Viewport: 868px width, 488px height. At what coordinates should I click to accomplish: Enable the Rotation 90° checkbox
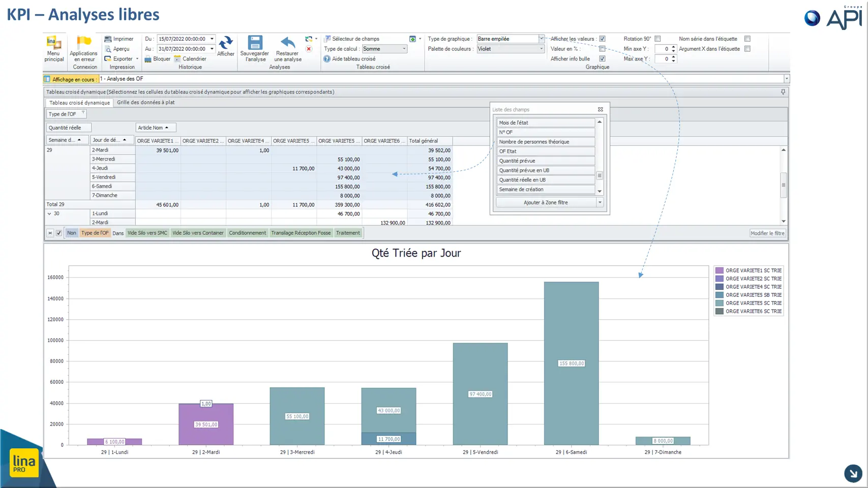click(657, 39)
